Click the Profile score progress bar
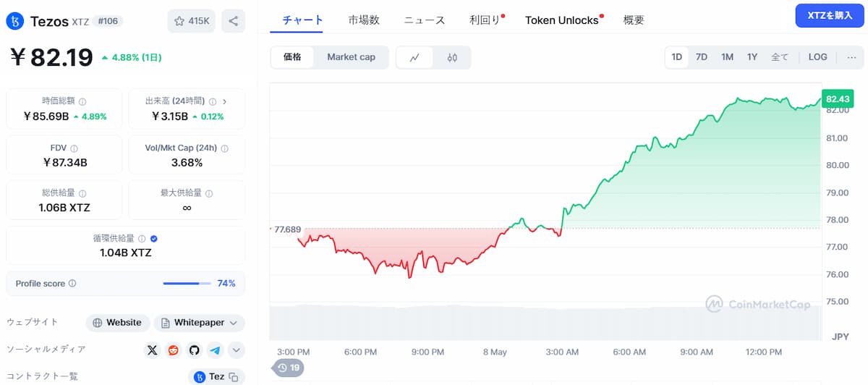 (x=187, y=284)
